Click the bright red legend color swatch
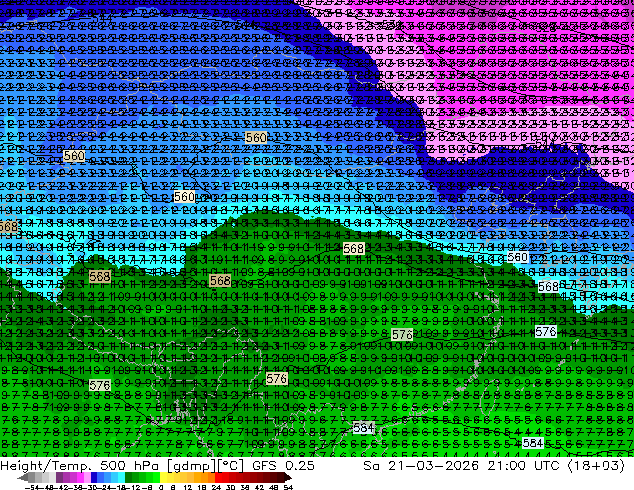634x490 pixels. click(218, 477)
